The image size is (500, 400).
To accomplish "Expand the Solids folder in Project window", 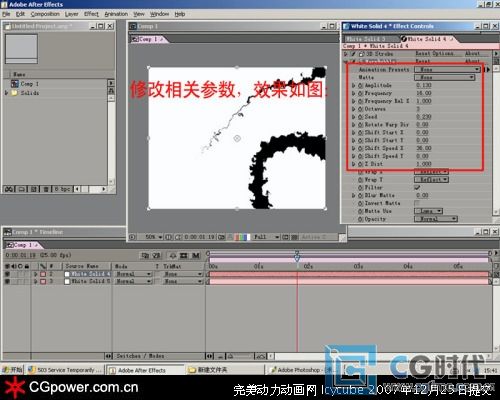I will 6,93.
